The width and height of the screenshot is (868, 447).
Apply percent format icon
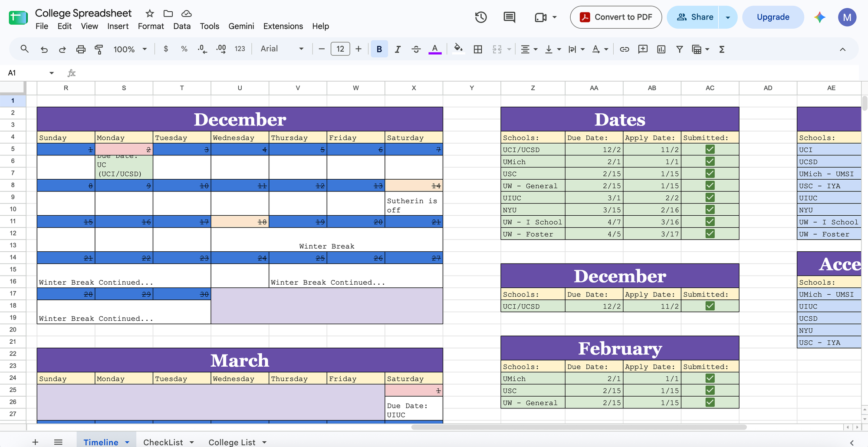coord(184,49)
